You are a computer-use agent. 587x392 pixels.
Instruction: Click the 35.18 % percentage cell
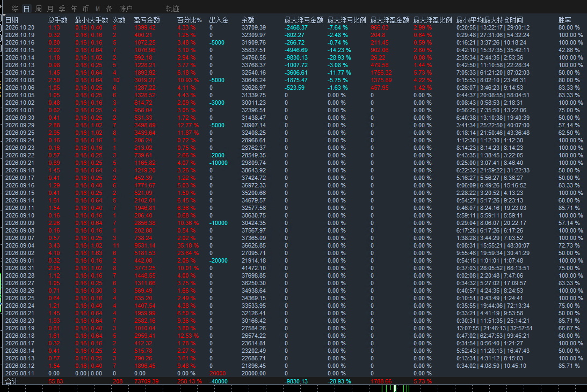pos(188,245)
